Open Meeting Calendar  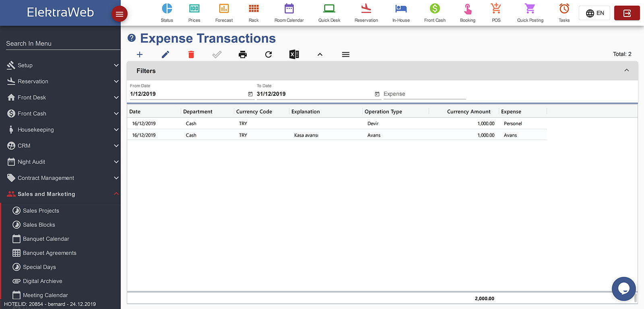45,295
